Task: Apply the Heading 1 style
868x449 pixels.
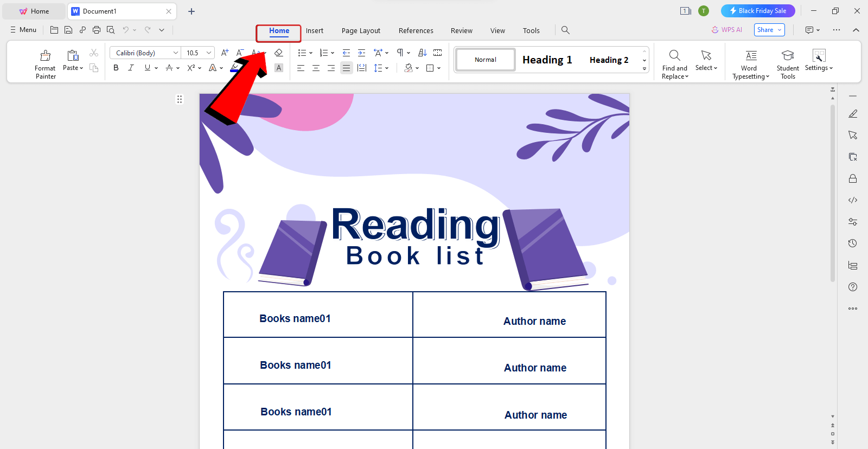Action: coord(547,60)
